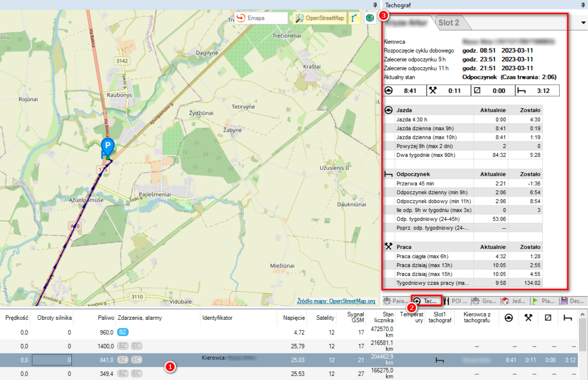The height and width of the screenshot is (380, 588).
Task: Click the table's vertical scrollbar thumb
Action: [583, 335]
